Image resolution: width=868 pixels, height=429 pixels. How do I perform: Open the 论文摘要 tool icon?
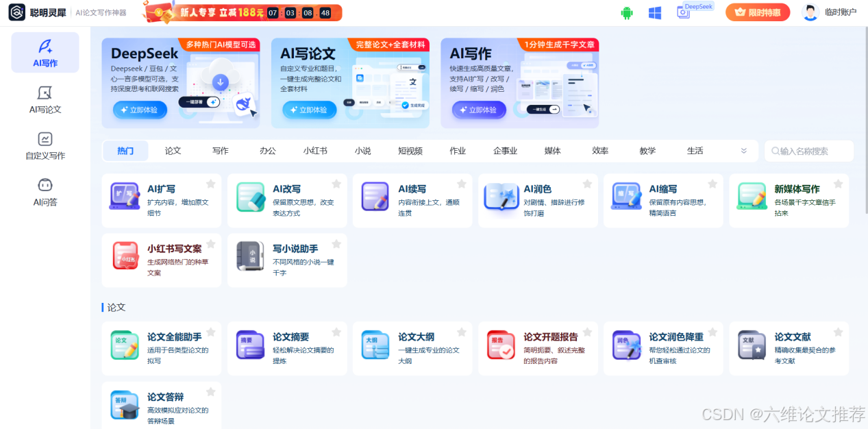(250, 345)
